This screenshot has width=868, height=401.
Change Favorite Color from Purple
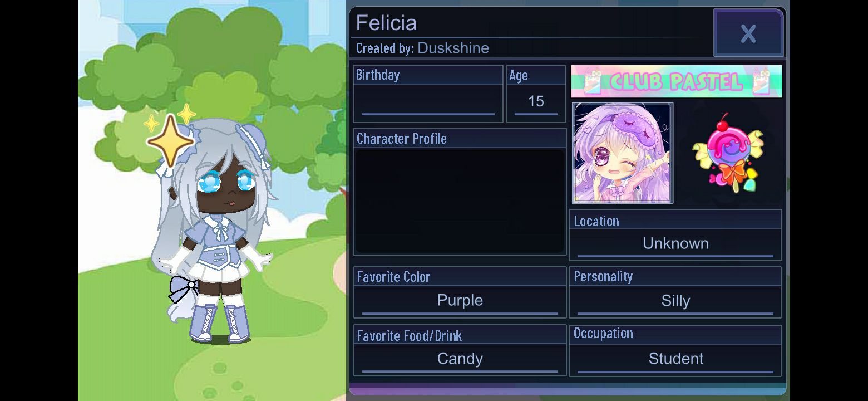point(460,301)
